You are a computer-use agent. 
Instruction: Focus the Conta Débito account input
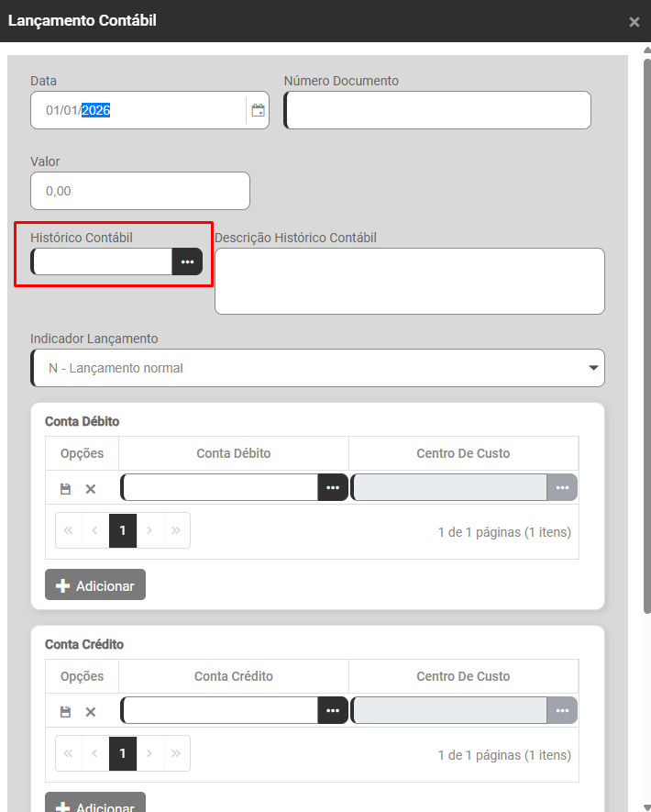219,487
